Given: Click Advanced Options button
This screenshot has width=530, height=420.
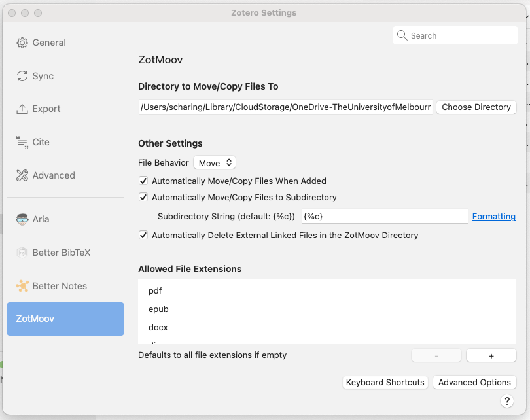Looking at the screenshot, I should [x=474, y=382].
